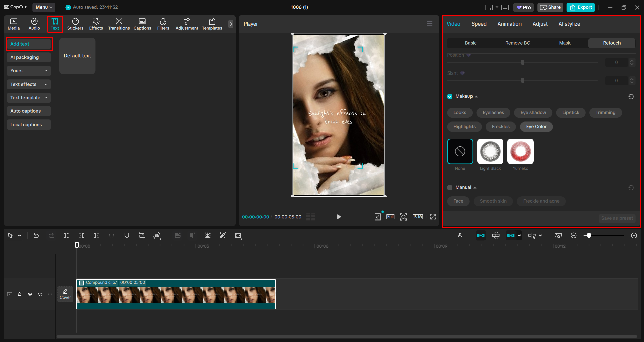Toggle the Makeup checkbox off
Screen dimensions: 644x342
[450, 96]
